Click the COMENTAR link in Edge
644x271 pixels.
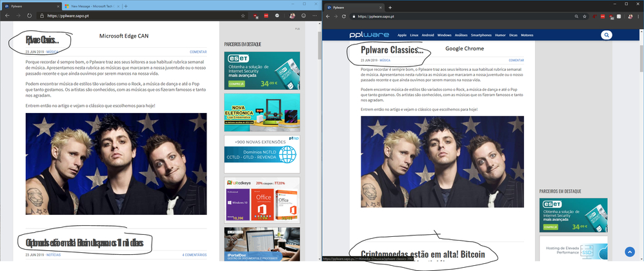198,52
